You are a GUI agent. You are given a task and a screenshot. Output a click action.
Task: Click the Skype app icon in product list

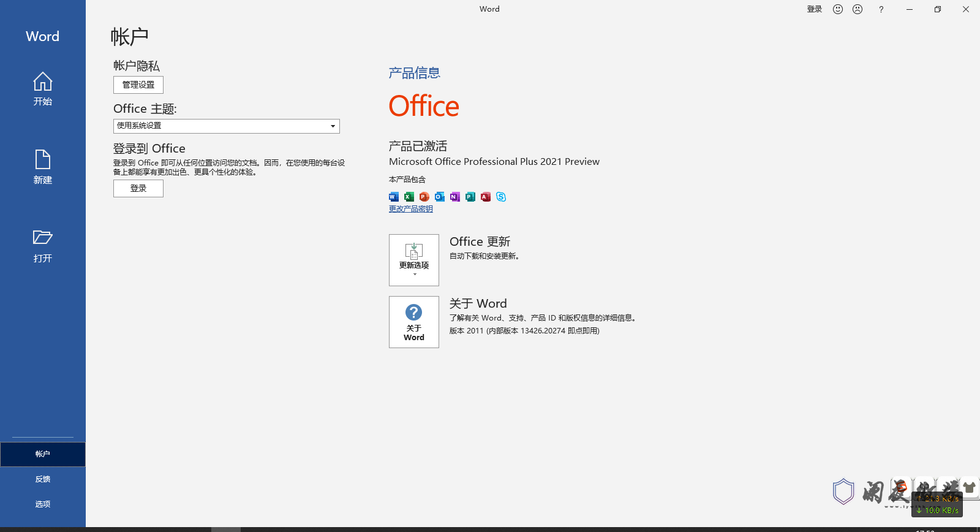click(501, 197)
